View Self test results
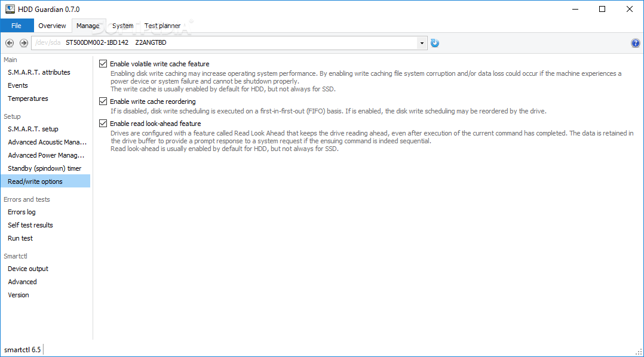The width and height of the screenshot is (644, 357). coord(30,225)
